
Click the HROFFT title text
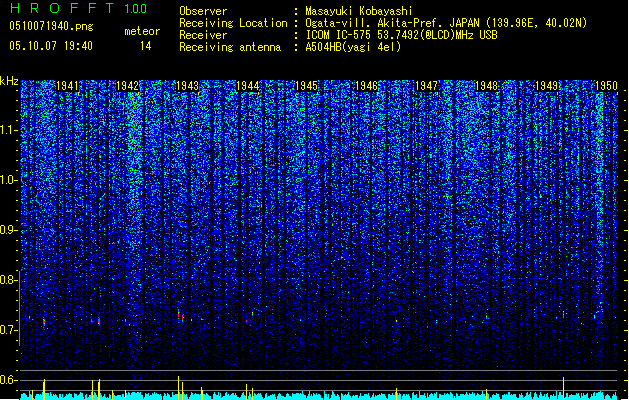62,8
